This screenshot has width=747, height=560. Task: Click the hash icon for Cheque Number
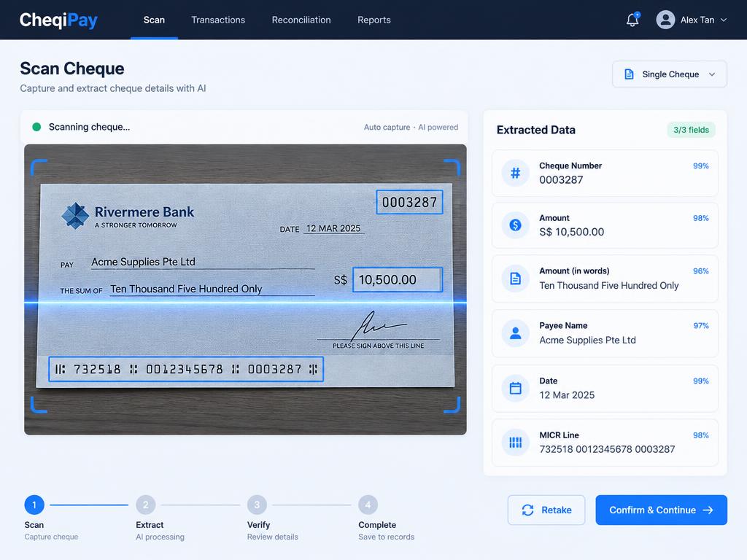tap(515, 173)
